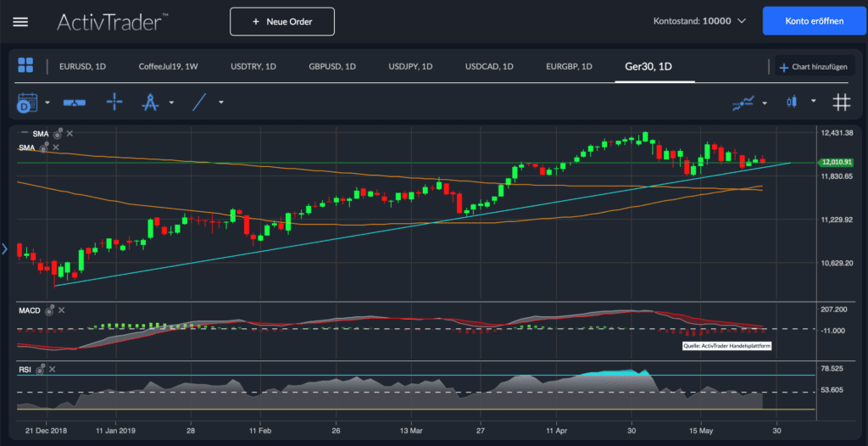This screenshot has width=868, height=446.
Task: Click the ActivTrader logo
Action: [113, 22]
